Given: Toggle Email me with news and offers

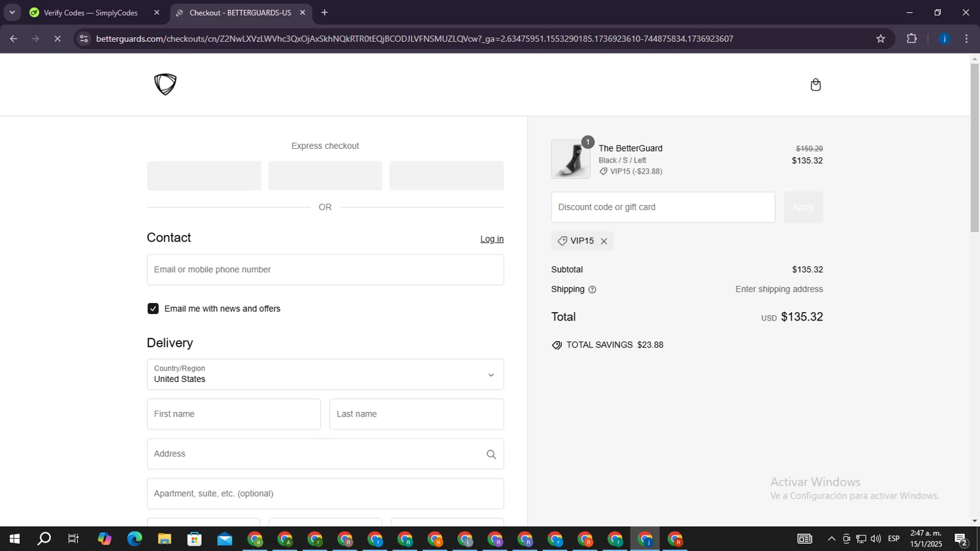Looking at the screenshot, I should (153, 309).
